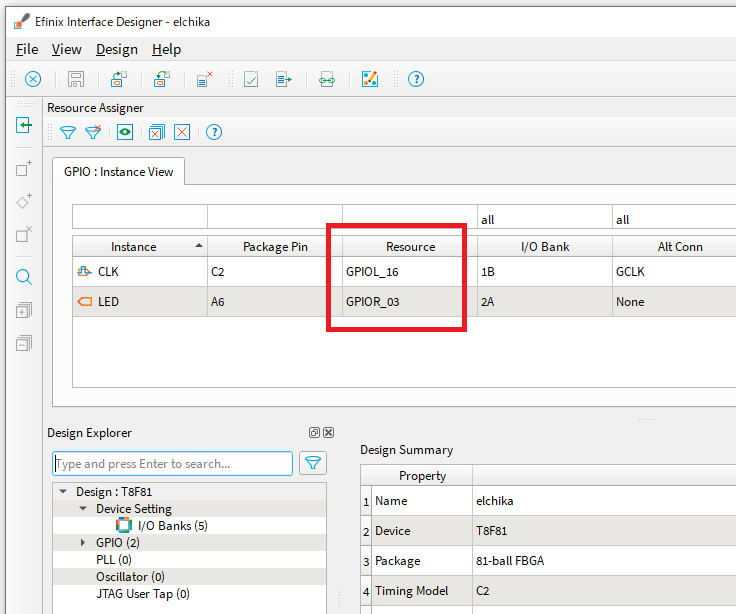The image size is (736, 614).
Task: Click the stacked red X clear-resources icon
Action: (157, 132)
